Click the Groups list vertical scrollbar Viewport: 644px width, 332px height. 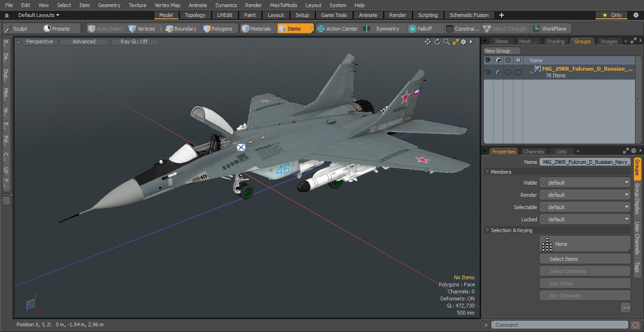[639, 100]
